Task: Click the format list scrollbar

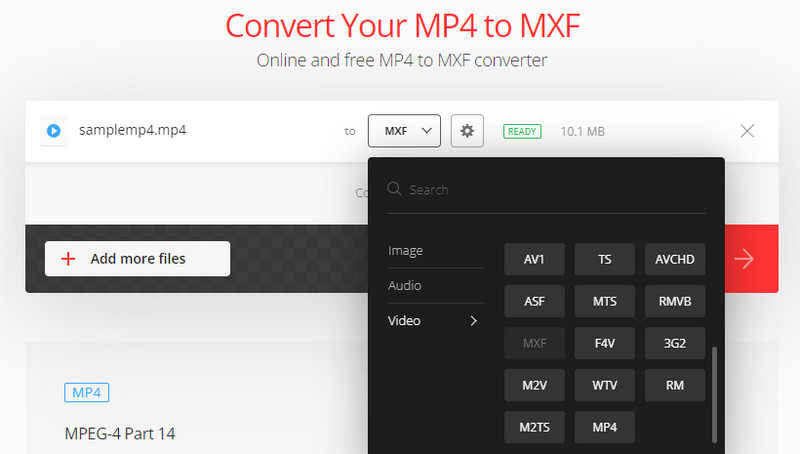Action: tap(714, 393)
